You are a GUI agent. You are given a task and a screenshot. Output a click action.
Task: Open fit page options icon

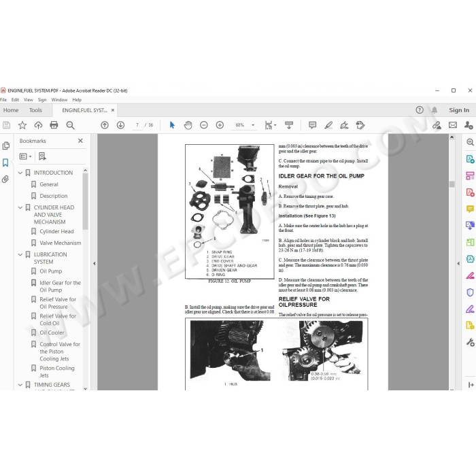coord(270,125)
